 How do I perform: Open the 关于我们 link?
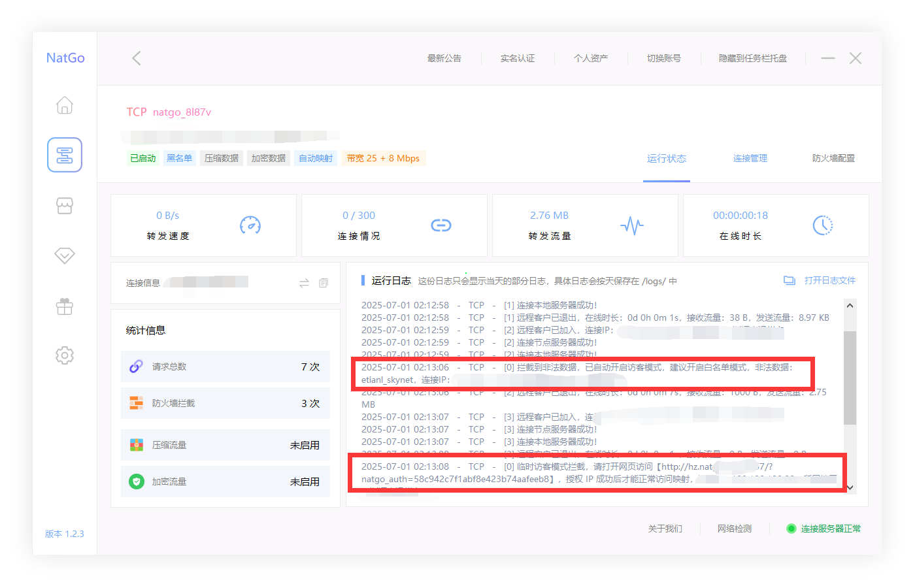point(665,529)
